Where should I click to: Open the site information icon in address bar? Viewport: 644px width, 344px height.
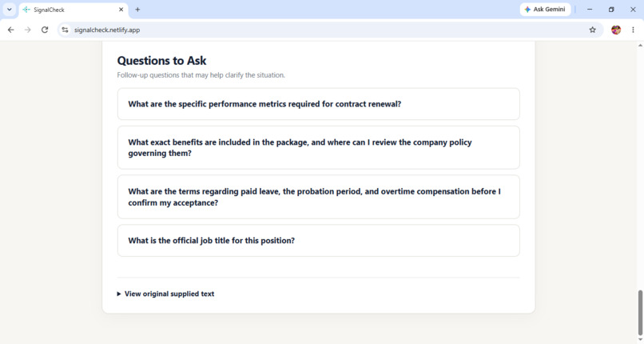click(x=65, y=30)
